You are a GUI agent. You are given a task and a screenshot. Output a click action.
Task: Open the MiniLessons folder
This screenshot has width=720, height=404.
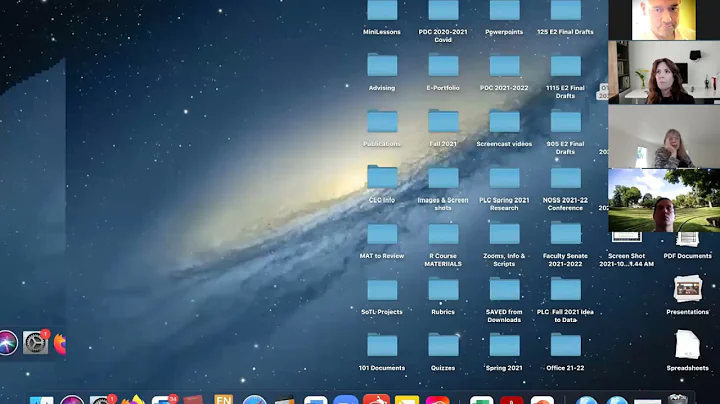click(382, 11)
